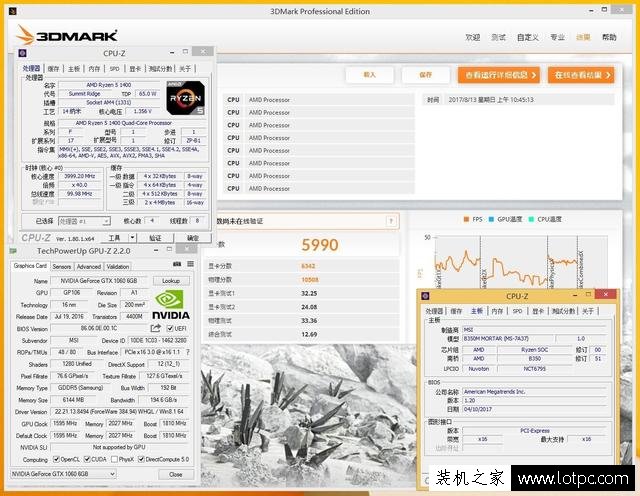Click the AMD Ryzen 5 1400 name field in CPU-Z

[109, 85]
